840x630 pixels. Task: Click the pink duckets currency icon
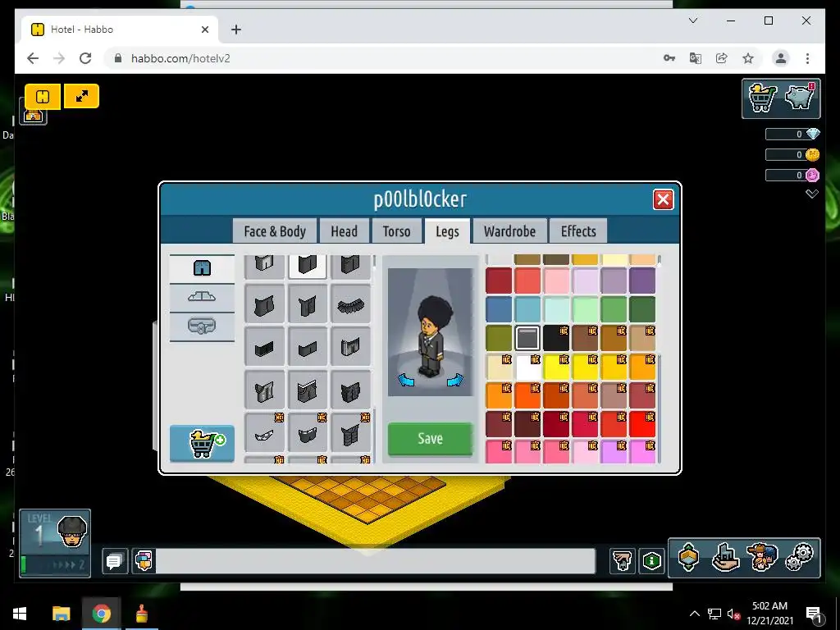[813, 176]
